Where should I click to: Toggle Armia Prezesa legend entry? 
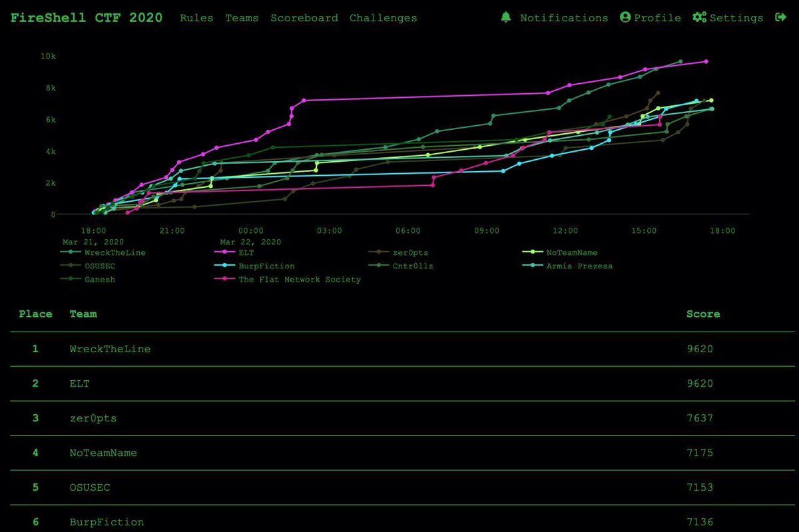click(567, 266)
